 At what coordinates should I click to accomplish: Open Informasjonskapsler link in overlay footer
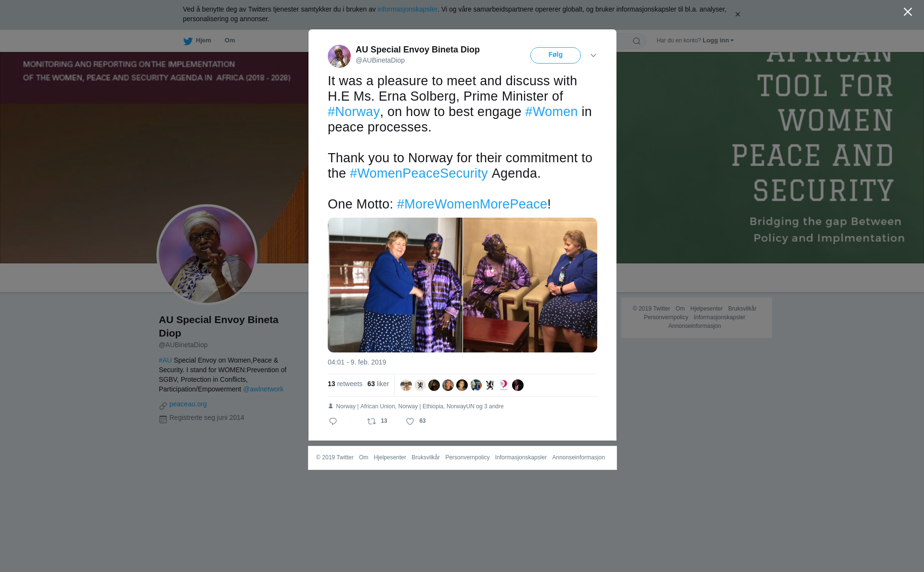(x=521, y=457)
